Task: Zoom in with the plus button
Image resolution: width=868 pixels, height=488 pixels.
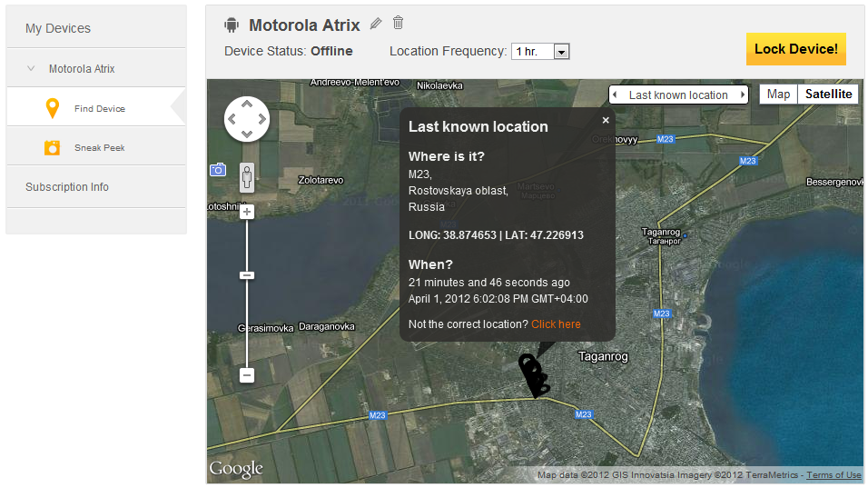Action: [247, 212]
